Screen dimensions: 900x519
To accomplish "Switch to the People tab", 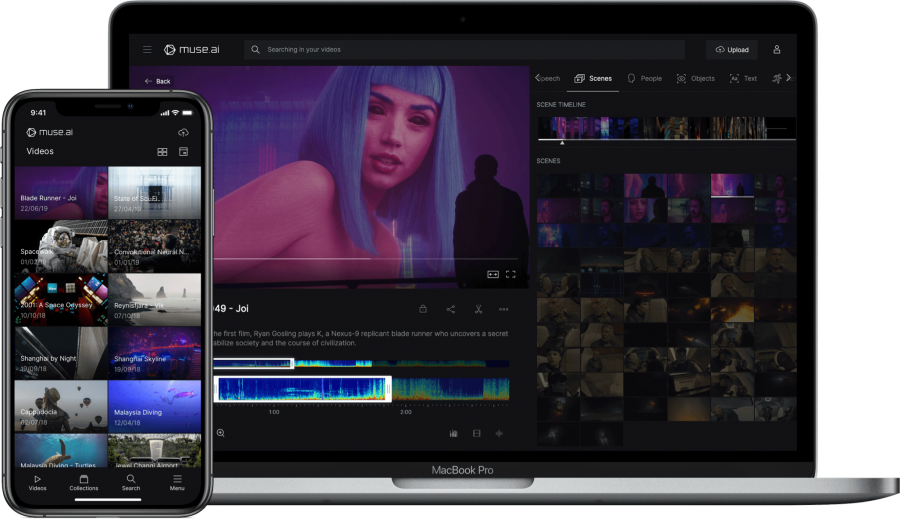I will tap(645, 79).
